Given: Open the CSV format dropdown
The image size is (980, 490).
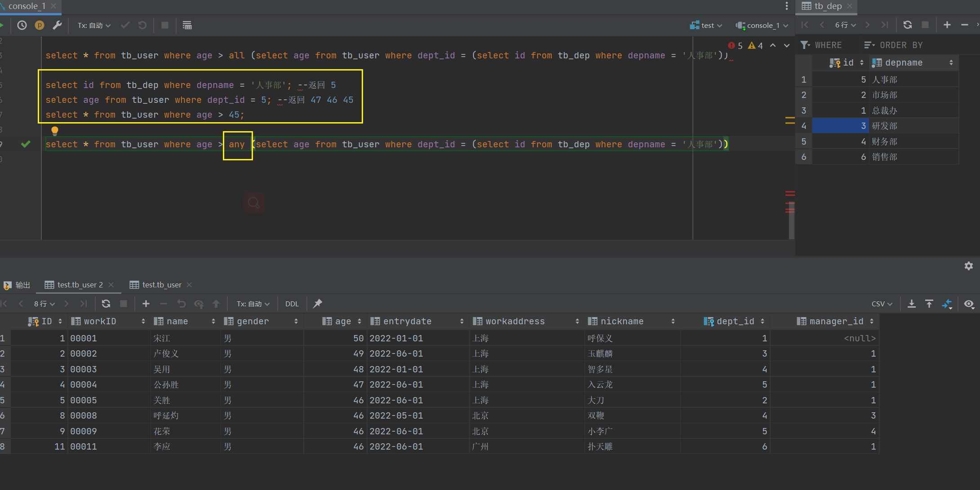Looking at the screenshot, I should click(x=882, y=304).
